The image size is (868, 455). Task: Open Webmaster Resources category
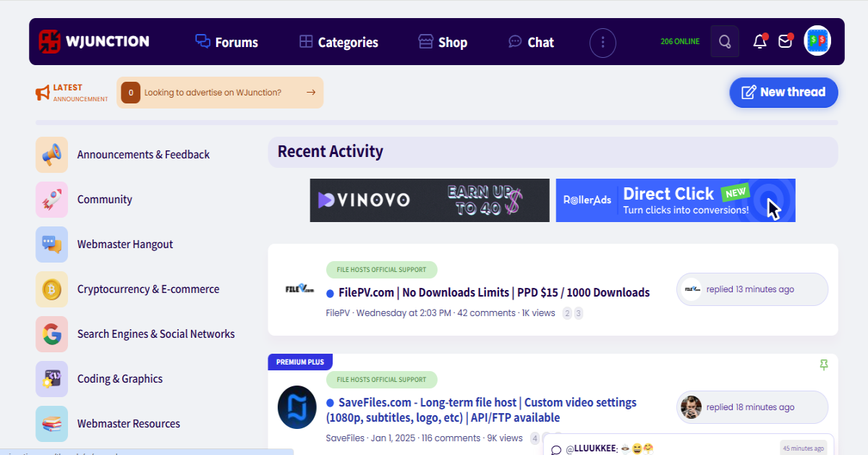click(x=129, y=424)
